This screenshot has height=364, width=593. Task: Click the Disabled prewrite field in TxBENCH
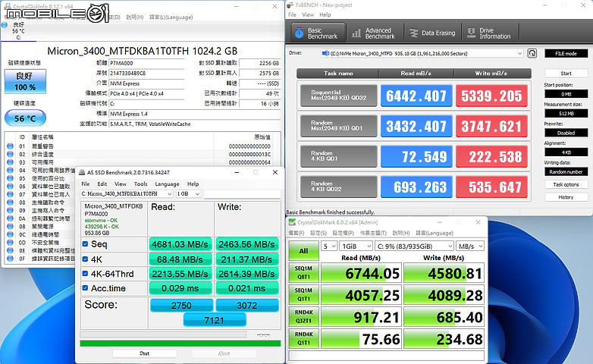click(566, 133)
